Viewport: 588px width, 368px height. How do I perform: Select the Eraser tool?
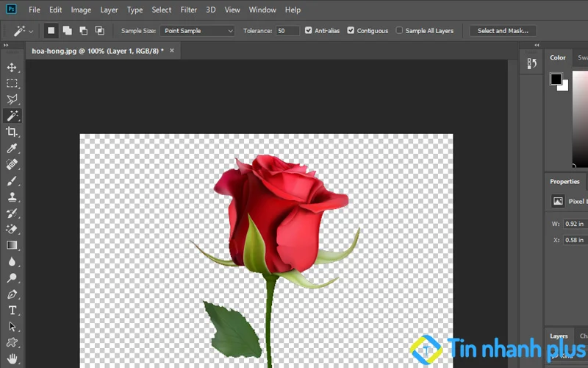click(x=12, y=229)
